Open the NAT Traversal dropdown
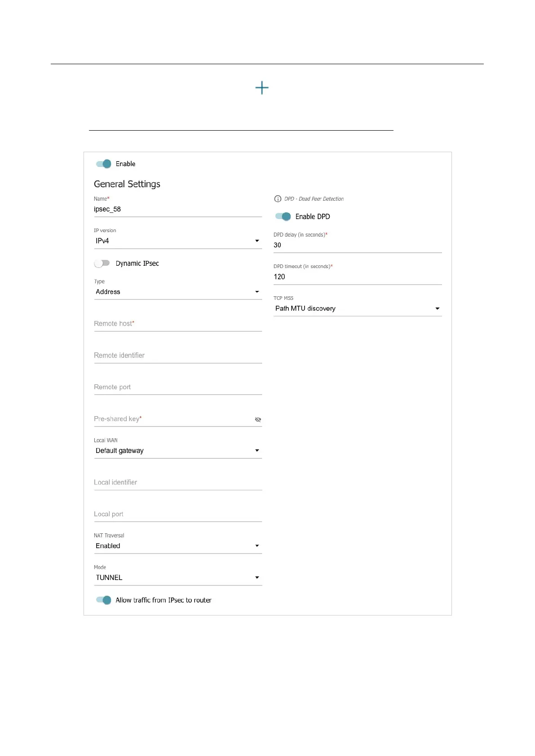The image size is (535, 756). point(177,546)
